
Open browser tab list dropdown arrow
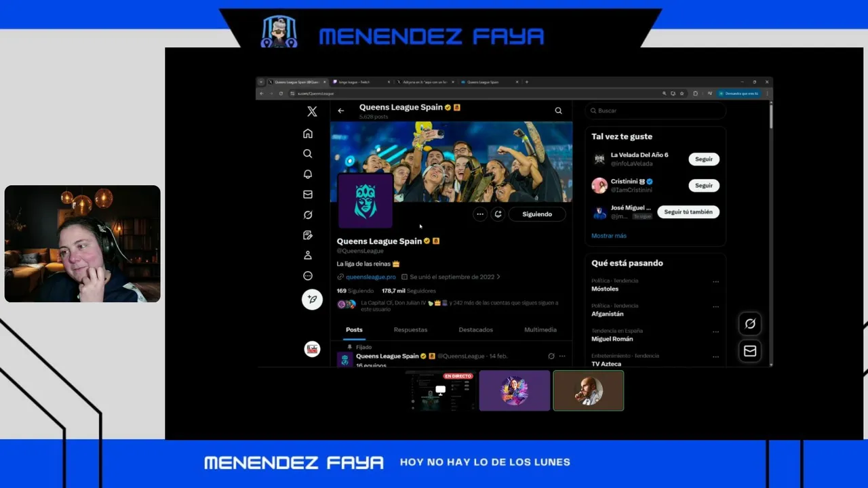tap(261, 82)
